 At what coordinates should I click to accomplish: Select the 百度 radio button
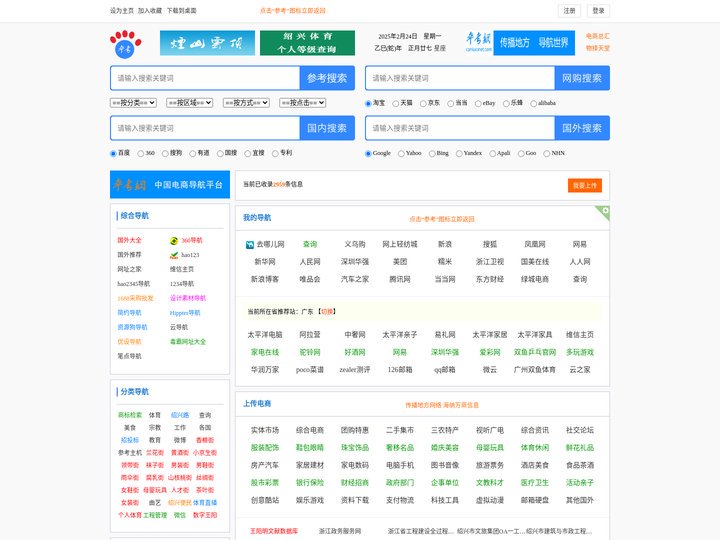[113, 154]
